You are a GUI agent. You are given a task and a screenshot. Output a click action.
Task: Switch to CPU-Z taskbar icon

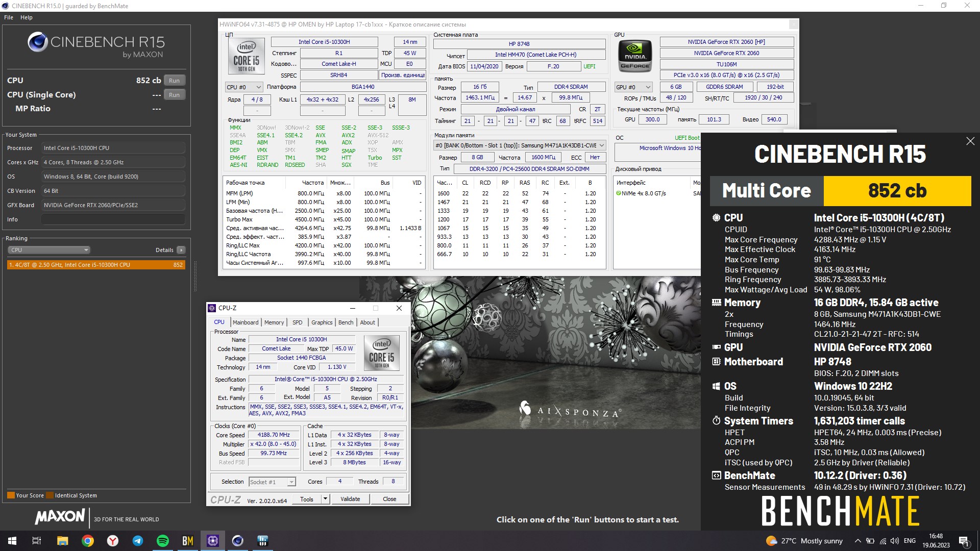pyautogui.click(x=213, y=541)
